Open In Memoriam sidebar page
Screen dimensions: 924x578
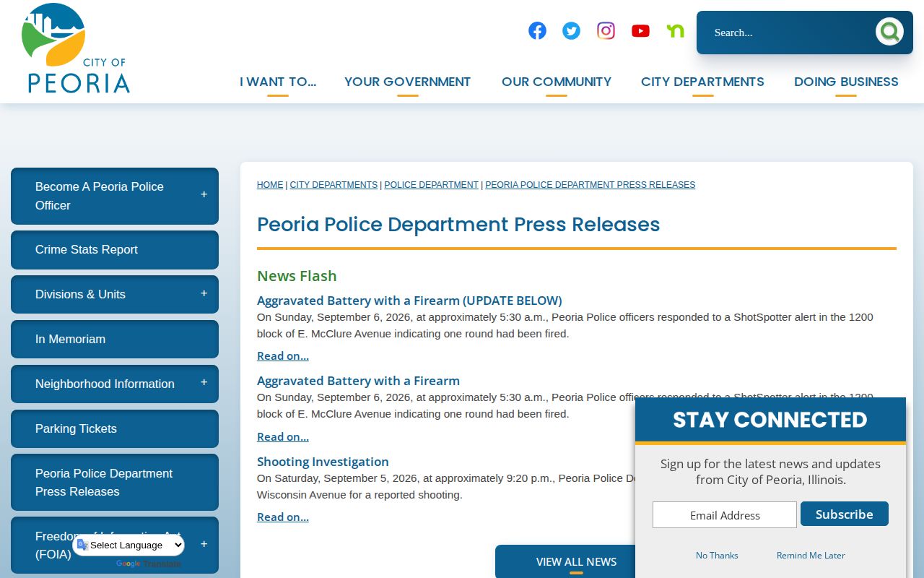tap(115, 339)
